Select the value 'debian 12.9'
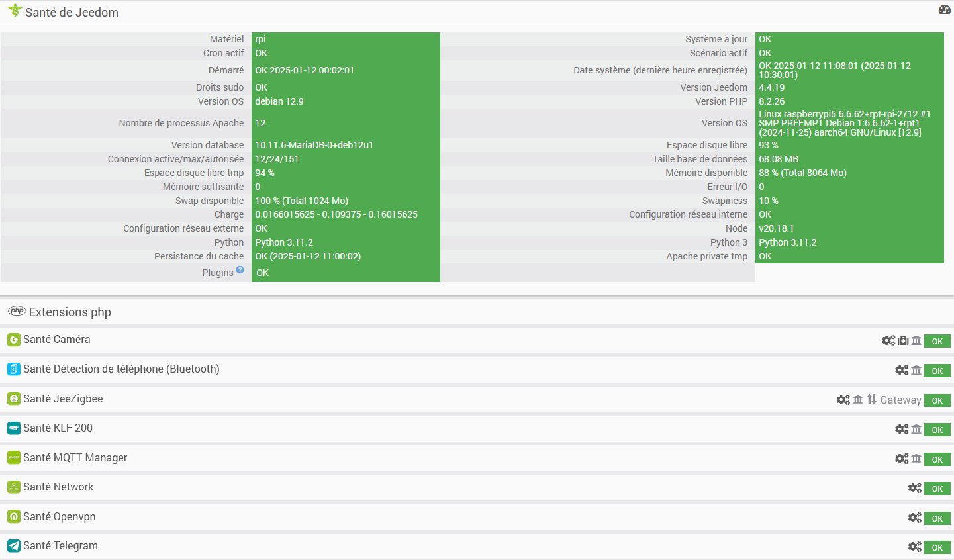 (x=279, y=101)
